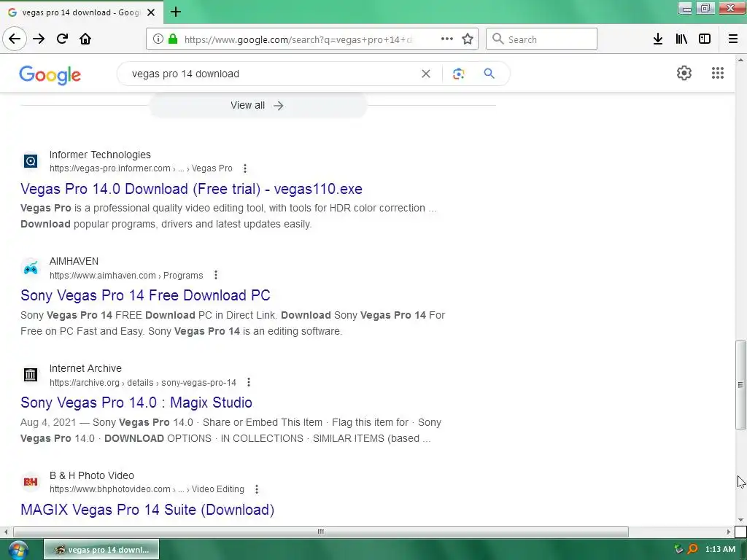This screenshot has width=747, height=560.
Task: Click the scroll left arrow
Action: click(5, 532)
